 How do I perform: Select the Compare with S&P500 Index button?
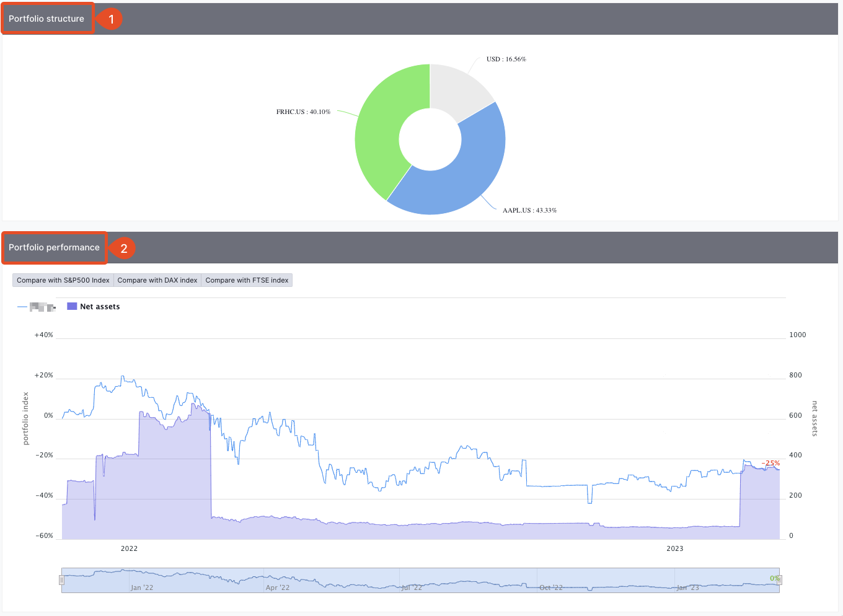62,279
